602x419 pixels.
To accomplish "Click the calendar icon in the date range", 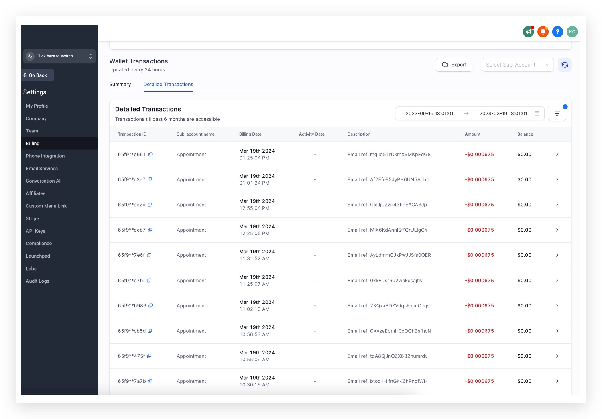I will 537,113.
